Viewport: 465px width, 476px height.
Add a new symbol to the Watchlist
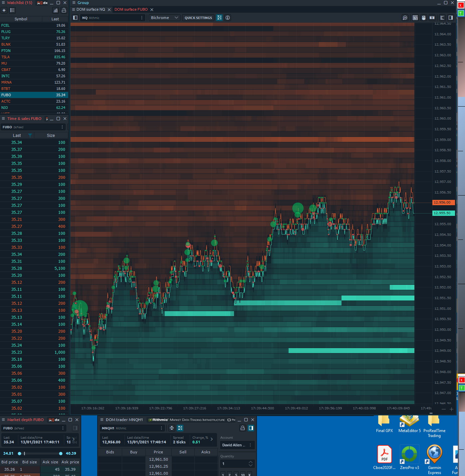tap(4, 10)
